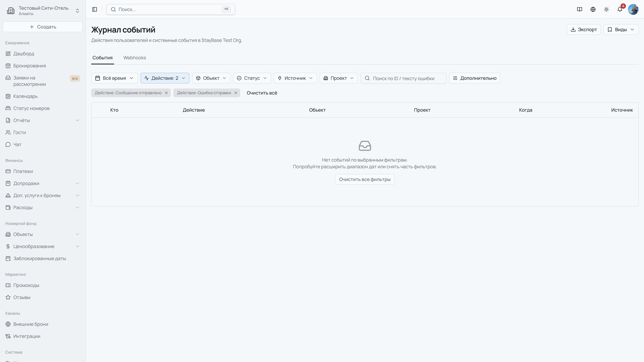The height and width of the screenshot is (362, 644).
Task: Open Заявки на рассмотрении
Action: [x=43, y=81]
